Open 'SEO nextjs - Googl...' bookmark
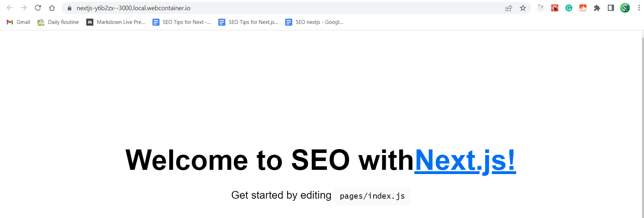Viewport: 644px width, 218px height. click(x=314, y=22)
